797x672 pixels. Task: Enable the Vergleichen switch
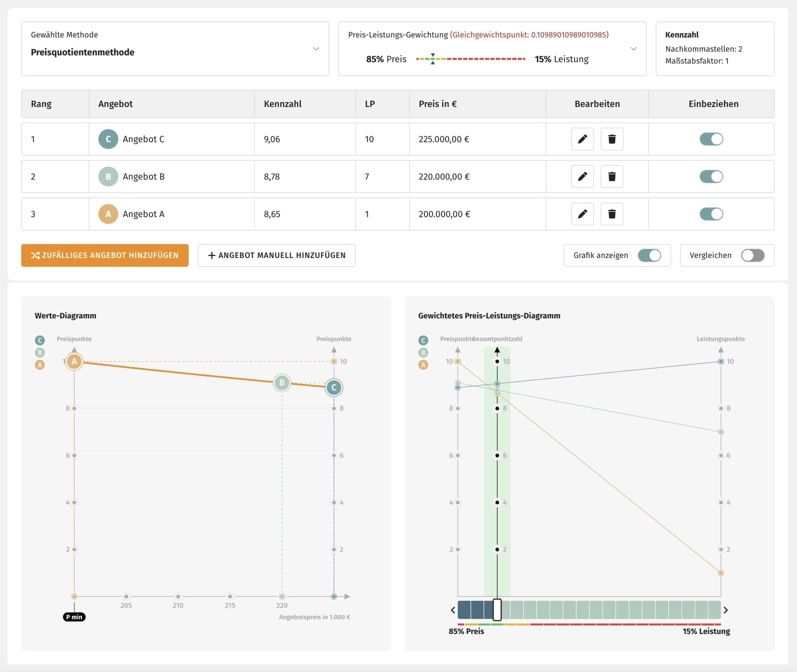click(753, 255)
